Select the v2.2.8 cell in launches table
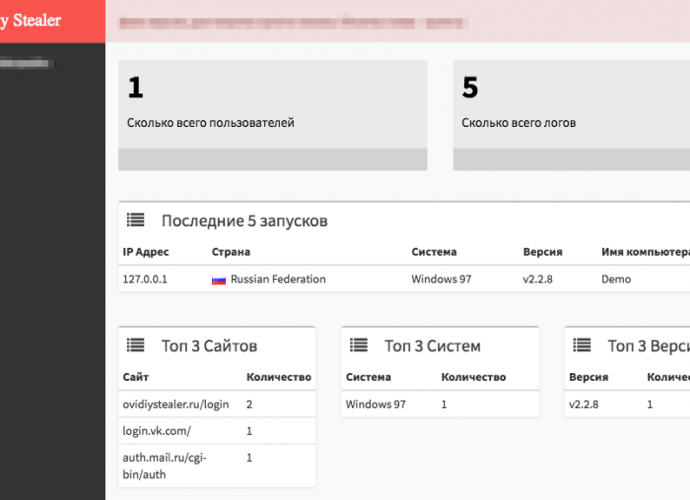The image size is (690, 500). (x=538, y=279)
